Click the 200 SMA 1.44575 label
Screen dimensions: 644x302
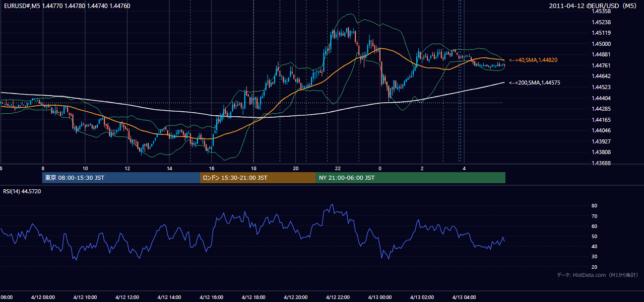533,83
